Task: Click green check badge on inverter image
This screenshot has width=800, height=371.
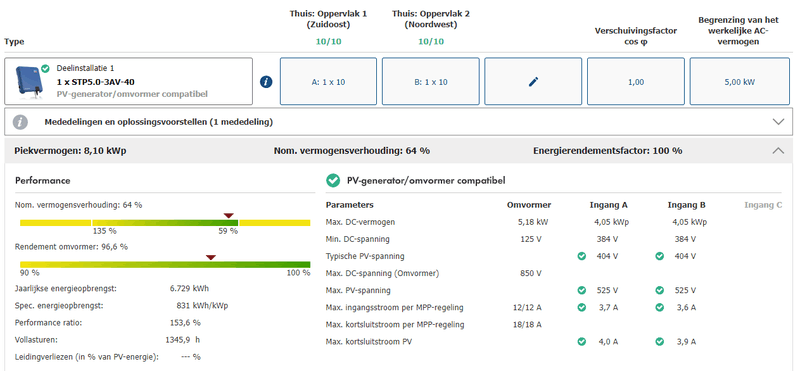Action: click(x=45, y=68)
